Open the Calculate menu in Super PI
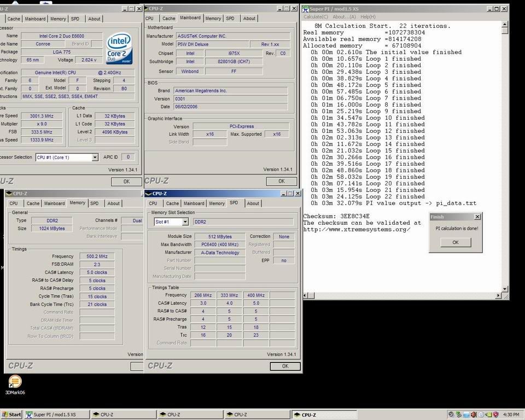The width and height of the screenshot is (525, 420). [x=317, y=17]
